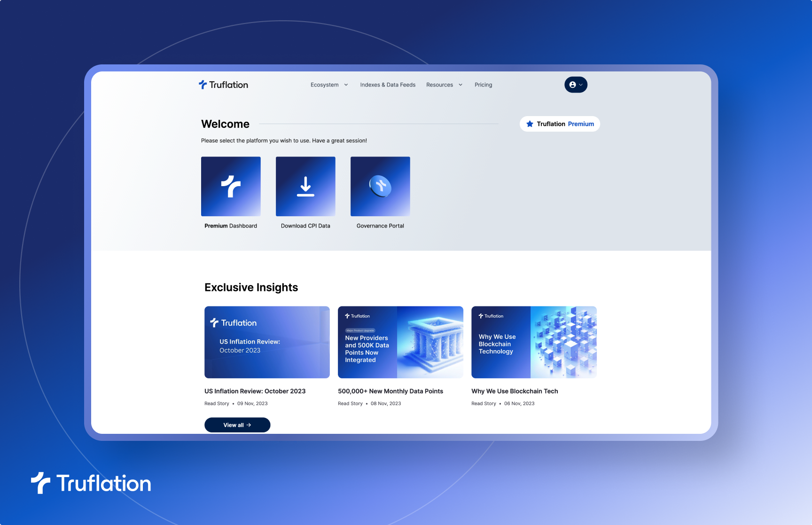
Task: Click Read Story for 09 Nov, 2023 article
Action: [217, 404]
